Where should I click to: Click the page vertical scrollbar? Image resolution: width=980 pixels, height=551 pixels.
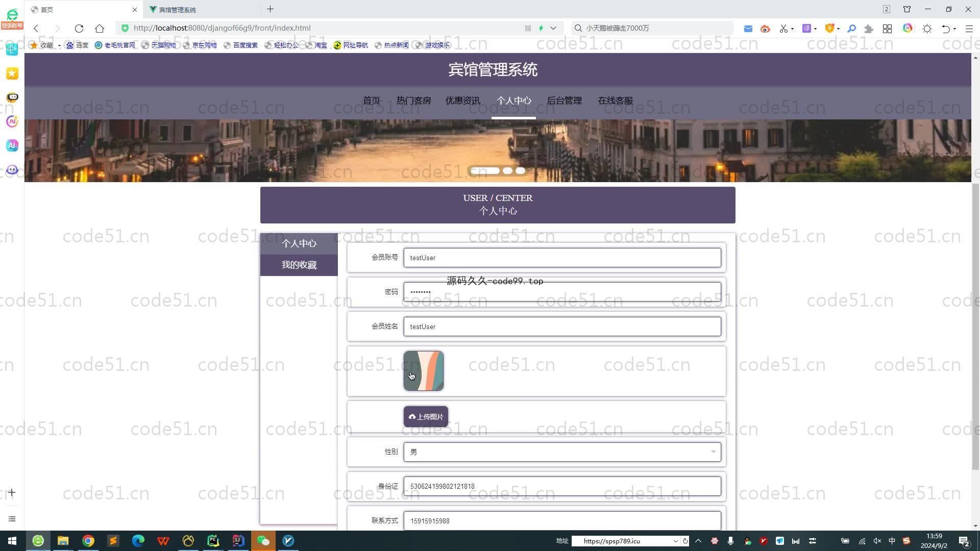[x=975, y=327]
